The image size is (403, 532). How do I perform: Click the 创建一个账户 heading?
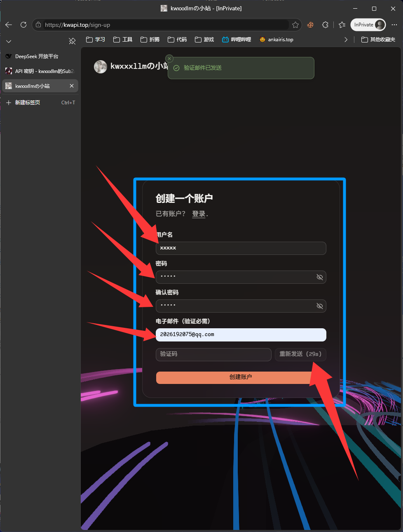click(x=184, y=198)
